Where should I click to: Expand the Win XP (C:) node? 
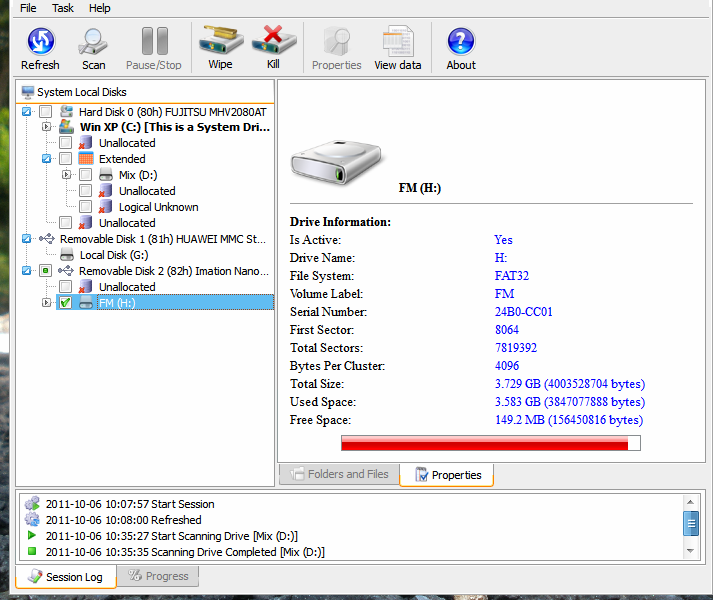pyautogui.click(x=46, y=126)
